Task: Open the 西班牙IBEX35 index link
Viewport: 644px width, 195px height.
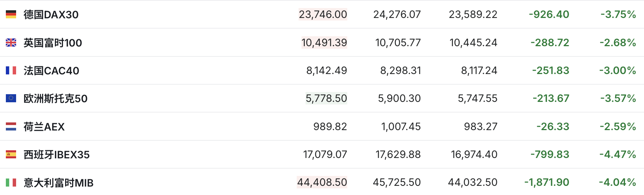Action: click(56, 155)
